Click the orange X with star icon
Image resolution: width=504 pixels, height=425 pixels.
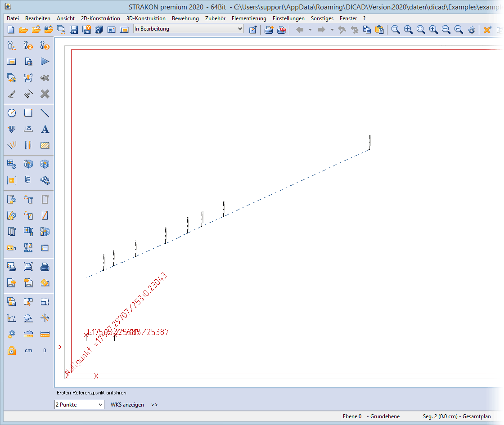[x=488, y=30]
